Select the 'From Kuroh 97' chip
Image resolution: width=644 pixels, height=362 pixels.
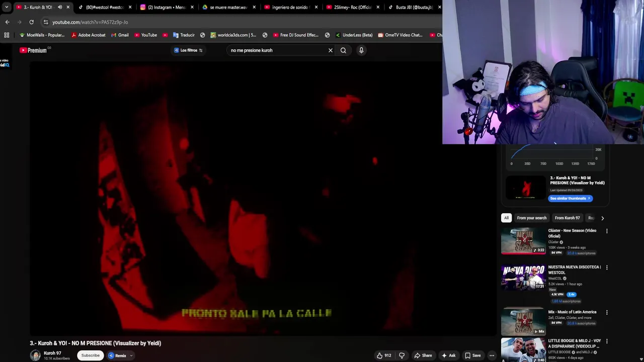pos(567,218)
